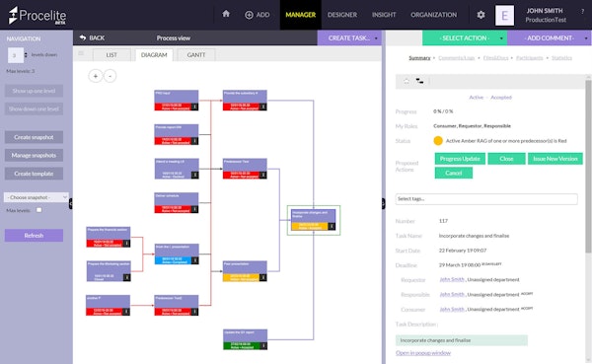This screenshot has width=592, height=364.
Task: Click the Create template button
Action: point(34,174)
